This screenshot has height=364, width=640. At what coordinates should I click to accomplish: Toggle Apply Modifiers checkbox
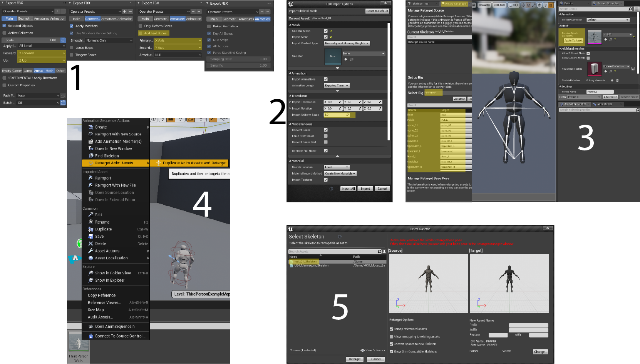click(x=72, y=26)
